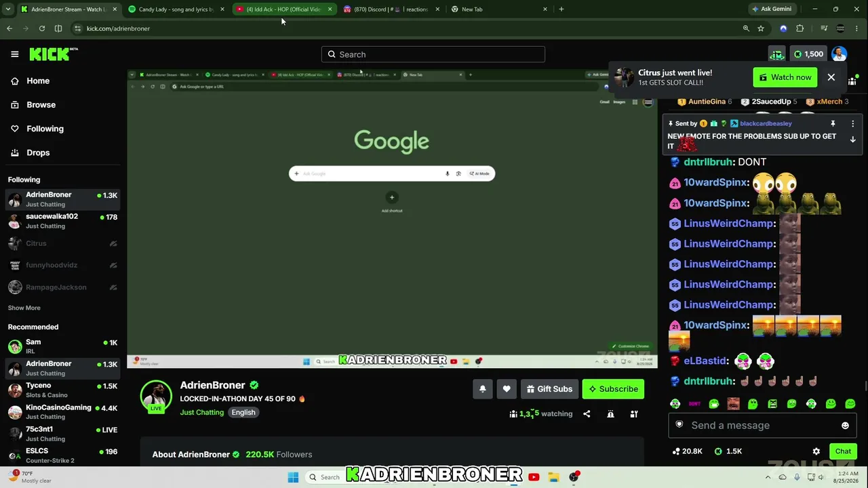Unpin the pinned chat message
This screenshot has width=868, height=488.
(x=833, y=124)
